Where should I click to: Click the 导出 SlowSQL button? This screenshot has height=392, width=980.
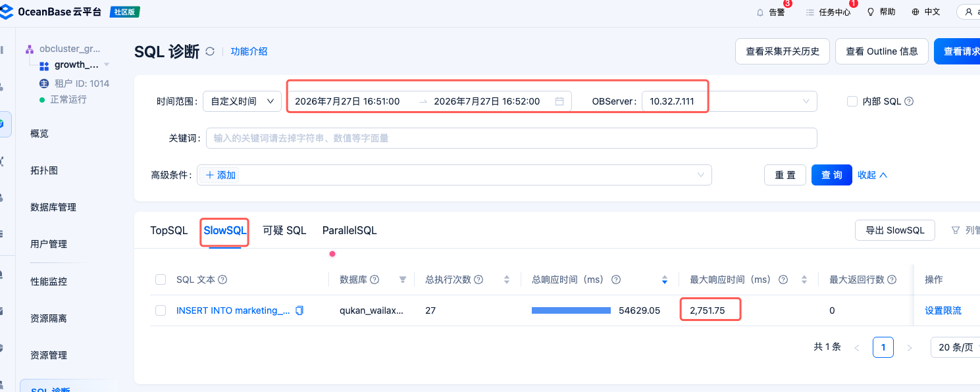point(895,230)
